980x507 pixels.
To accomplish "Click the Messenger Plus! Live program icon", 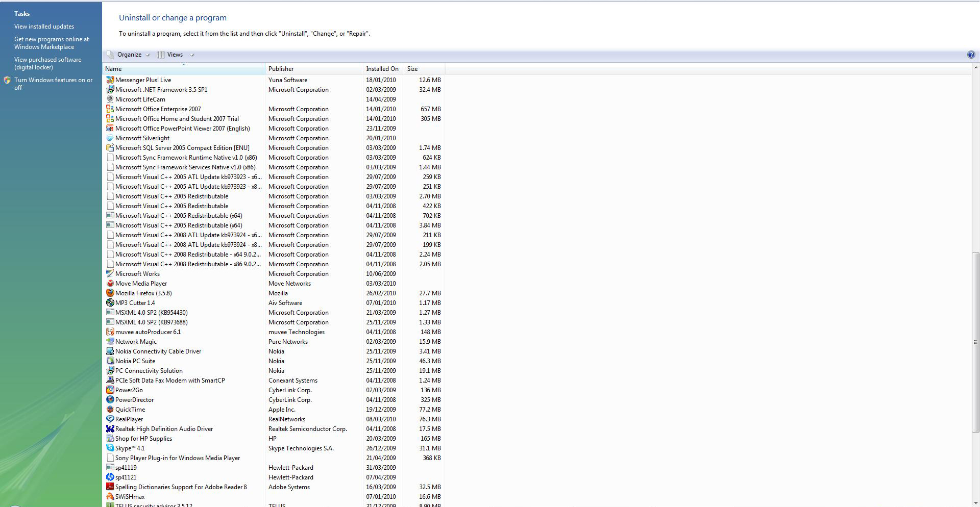I will click(110, 80).
